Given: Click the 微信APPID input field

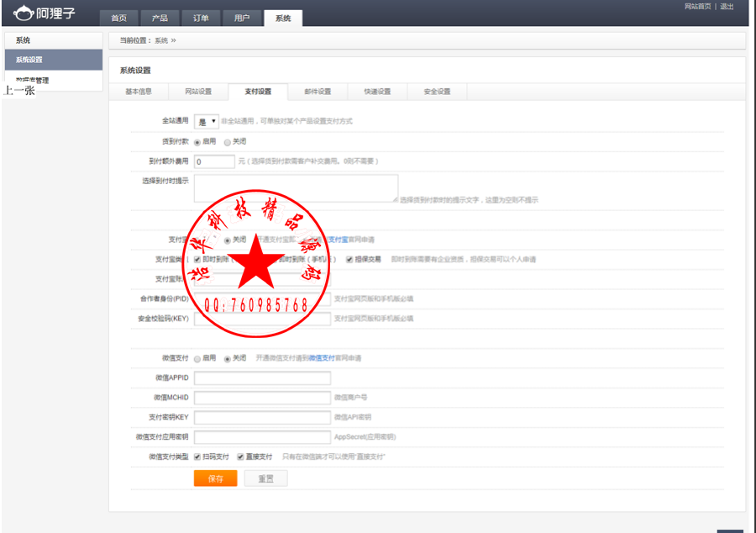Looking at the screenshot, I should click(261, 377).
